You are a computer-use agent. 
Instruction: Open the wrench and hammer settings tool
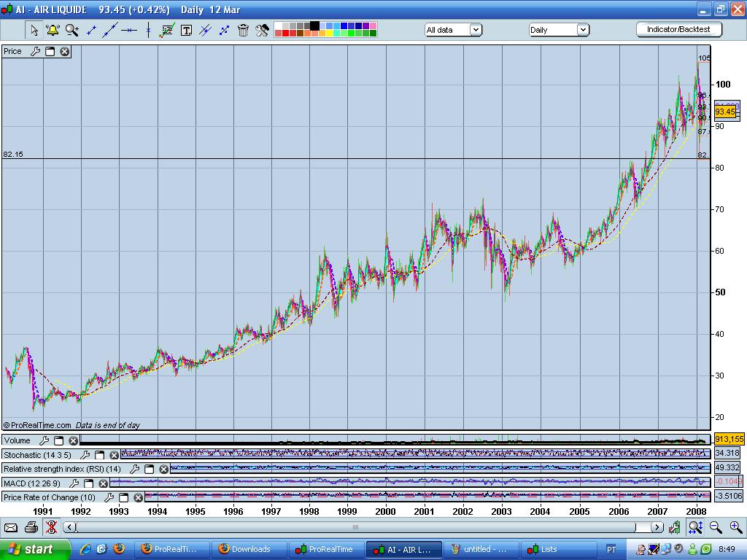tap(262, 30)
